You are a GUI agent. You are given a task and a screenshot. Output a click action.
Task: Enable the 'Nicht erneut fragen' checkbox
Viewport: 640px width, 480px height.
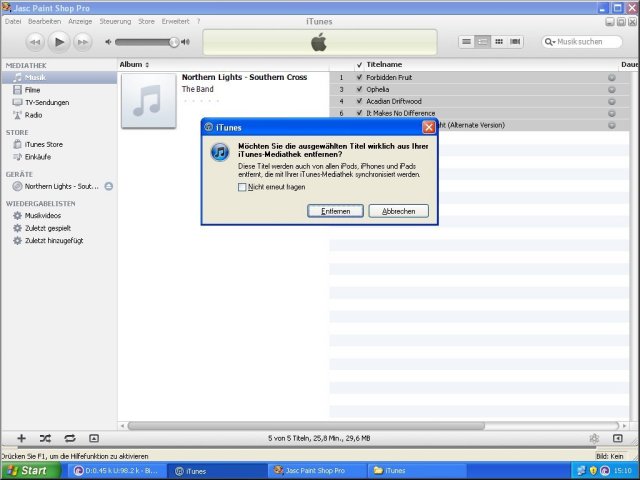pos(242,187)
